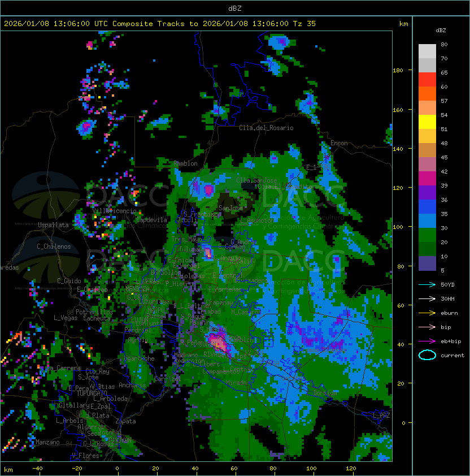Click the yellow eburn arrow legend icon
This screenshot has width=470, height=476.
click(x=427, y=313)
